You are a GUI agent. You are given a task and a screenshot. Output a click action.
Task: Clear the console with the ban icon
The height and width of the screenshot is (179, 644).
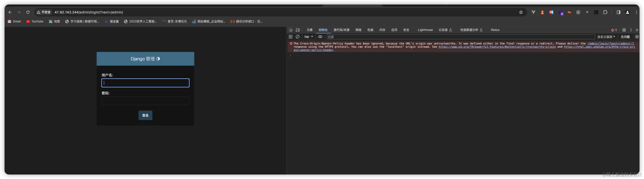298,37
